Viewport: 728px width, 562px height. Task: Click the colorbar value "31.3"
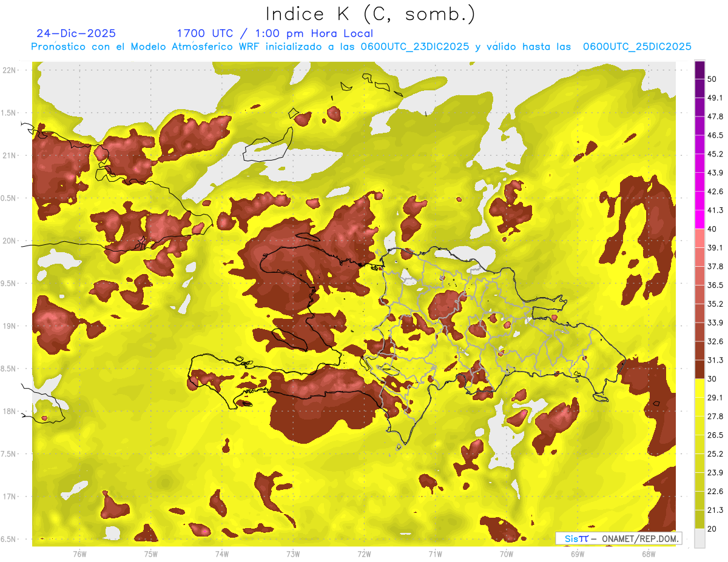pos(715,360)
